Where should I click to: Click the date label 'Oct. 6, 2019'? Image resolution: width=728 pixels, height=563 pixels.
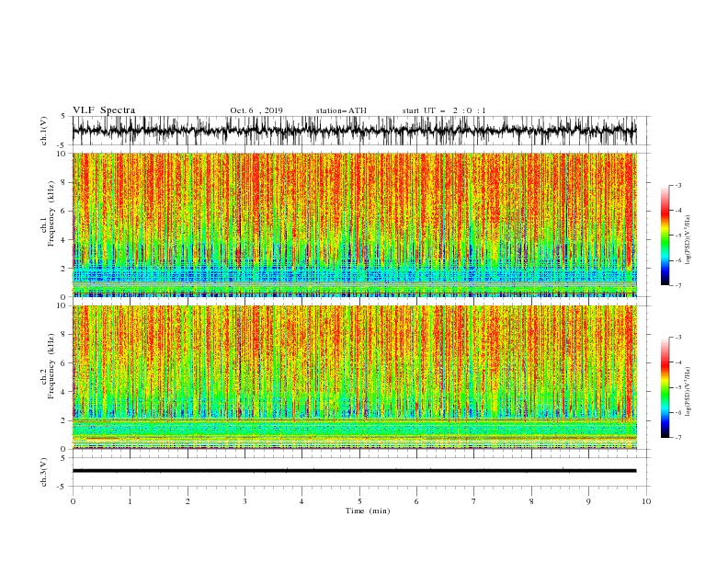(x=256, y=110)
